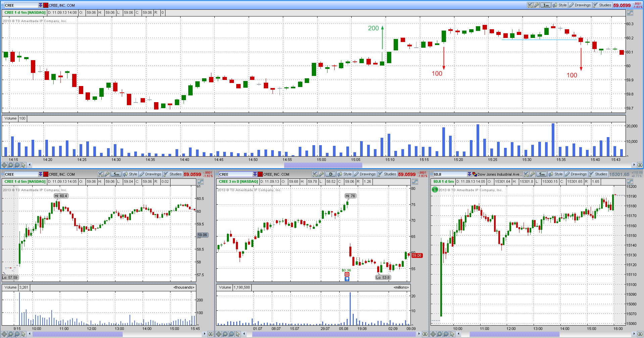
Task: Click the 5m timeframe button in the CREE 5m chart
Action: (x=116, y=174)
